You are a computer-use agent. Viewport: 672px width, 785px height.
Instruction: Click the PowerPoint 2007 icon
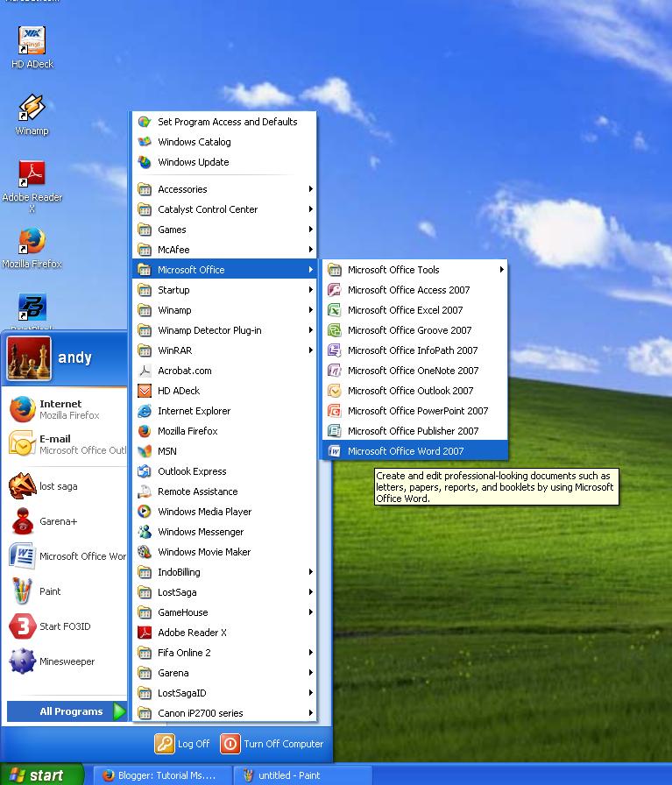(x=334, y=411)
